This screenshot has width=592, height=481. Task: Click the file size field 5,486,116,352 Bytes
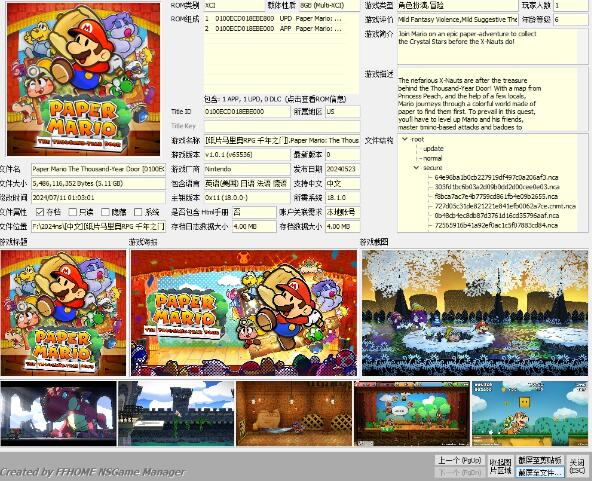(98, 183)
